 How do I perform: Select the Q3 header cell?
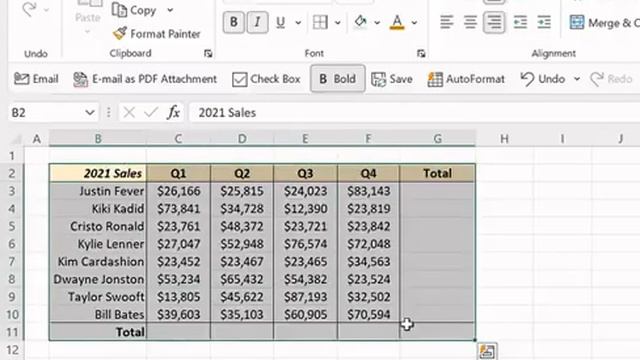pos(305,173)
